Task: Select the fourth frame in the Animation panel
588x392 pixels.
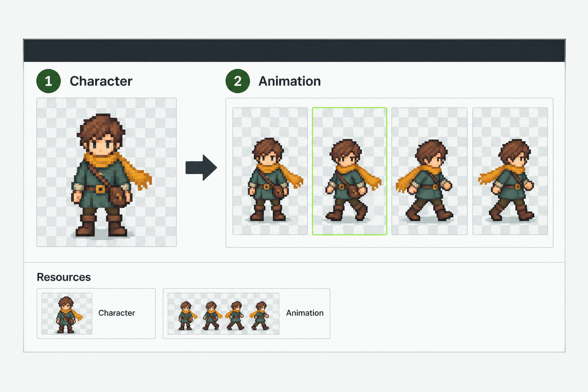Action: coord(510,171)
